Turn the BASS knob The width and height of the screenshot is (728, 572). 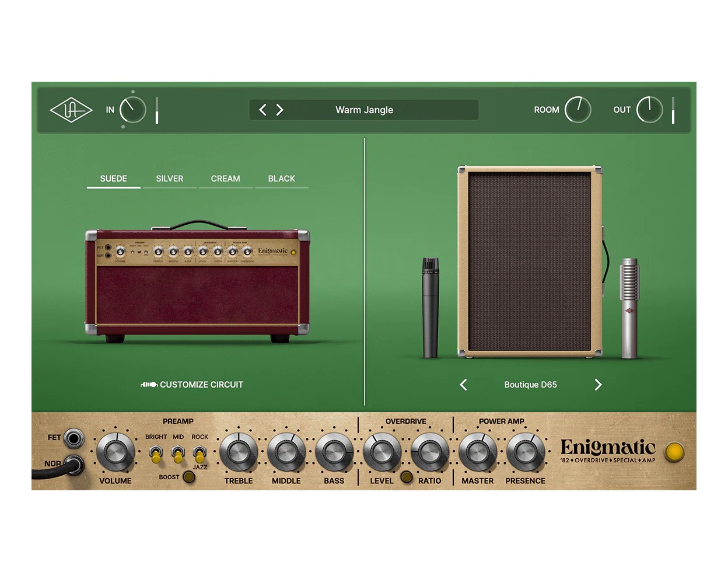(334, 453)
